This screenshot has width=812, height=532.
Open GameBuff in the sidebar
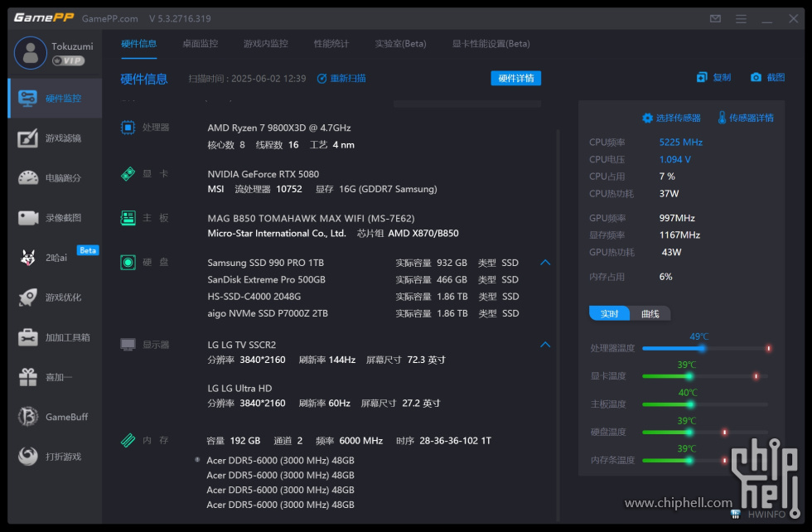[x=55, y=417]
